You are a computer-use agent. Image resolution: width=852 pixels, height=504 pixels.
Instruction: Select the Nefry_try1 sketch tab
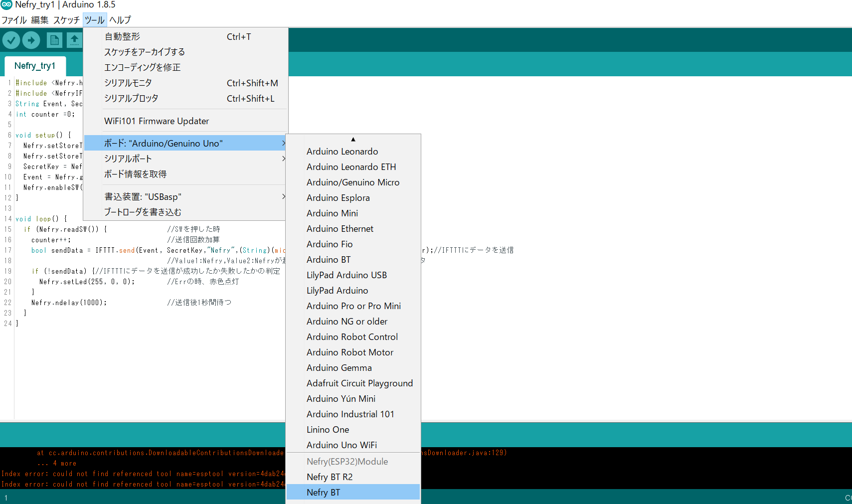(35, 66)
